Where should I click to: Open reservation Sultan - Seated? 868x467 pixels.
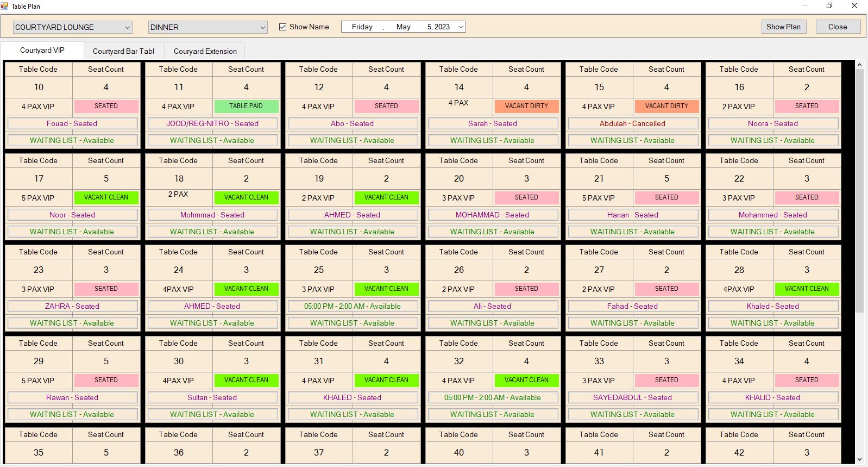tap(212, 397)
